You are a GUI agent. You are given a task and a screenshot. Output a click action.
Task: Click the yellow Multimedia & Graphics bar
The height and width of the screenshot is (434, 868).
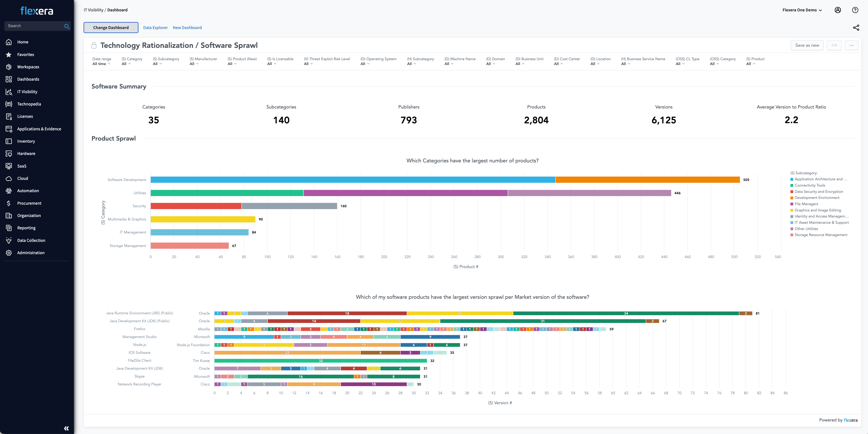(x=203, y=219)
